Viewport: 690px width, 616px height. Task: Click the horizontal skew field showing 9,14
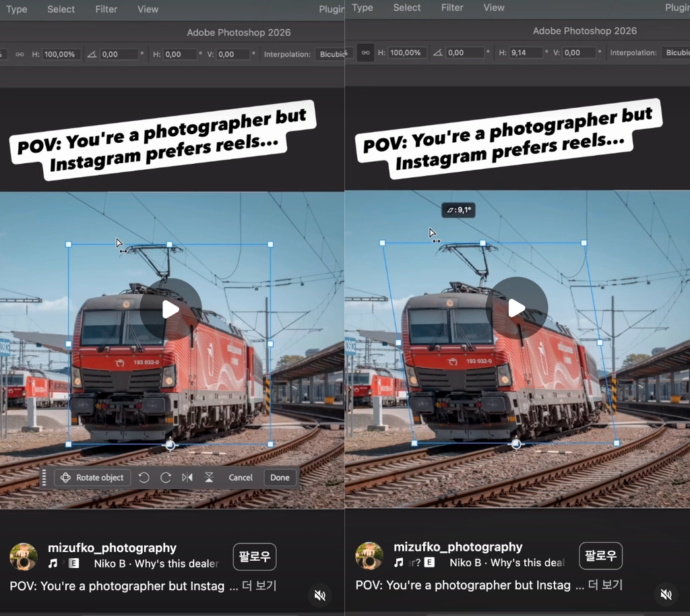[x=526, y=53]
